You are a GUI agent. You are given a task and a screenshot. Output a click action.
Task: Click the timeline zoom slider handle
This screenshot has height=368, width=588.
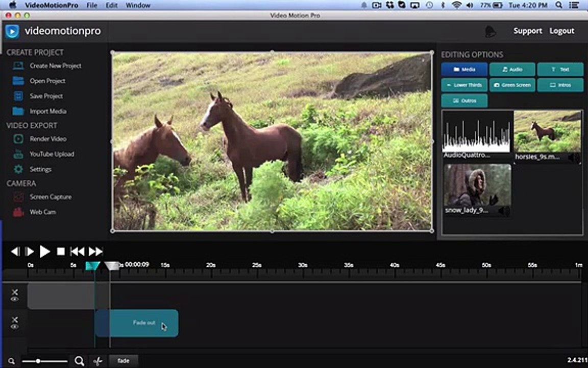38,361
